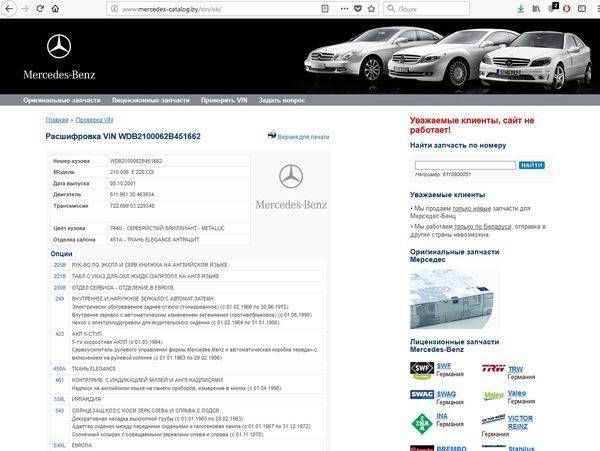Select the transmission number 722.699 03 229348
This screenshot has width=600, height=451.
(x=132, y=206)
